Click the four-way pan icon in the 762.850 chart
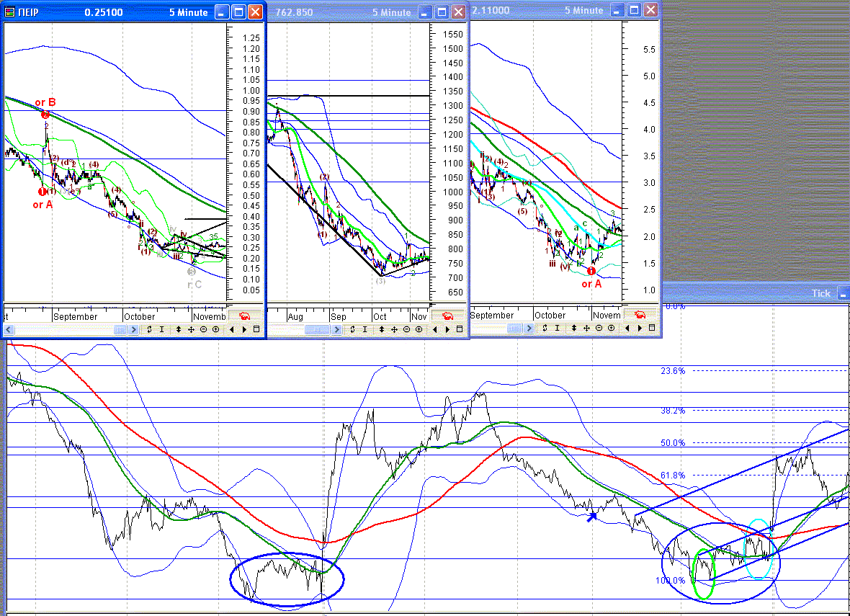The width and height of the screenshot is (850, 616). coord(394,329)
